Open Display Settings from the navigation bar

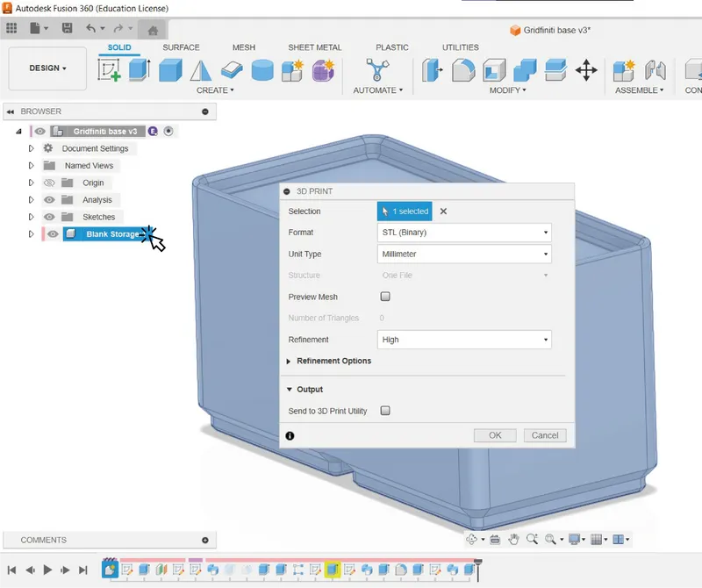[573, 539]
